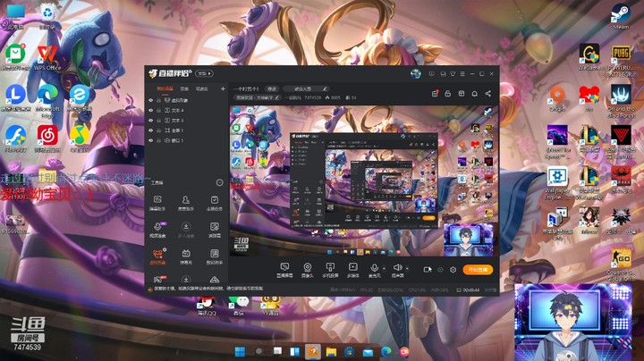The height and width of the screenshot is (361, 644).
Task: Toggle visibility of 文本 4 layer
Action: pos(151,110)
